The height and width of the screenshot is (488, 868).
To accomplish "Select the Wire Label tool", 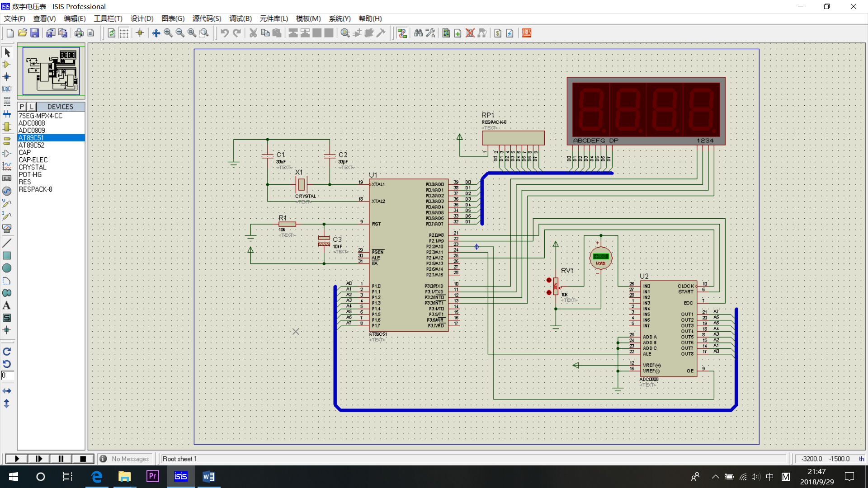I will [7, 89].
